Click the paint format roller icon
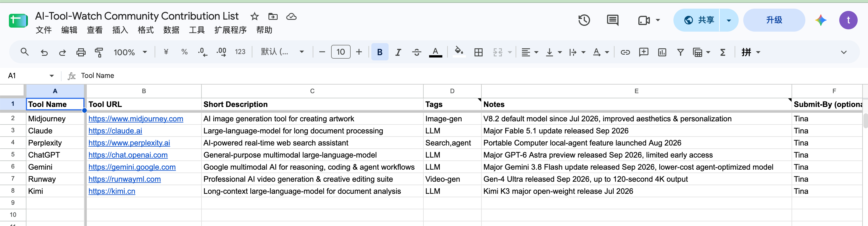Screen dimensions: 868x226 [x=99, y=52]
